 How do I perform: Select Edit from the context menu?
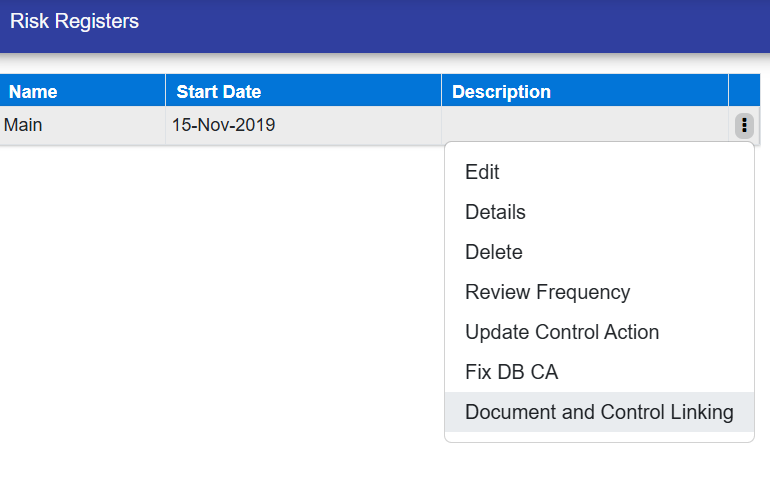point(482,172)
